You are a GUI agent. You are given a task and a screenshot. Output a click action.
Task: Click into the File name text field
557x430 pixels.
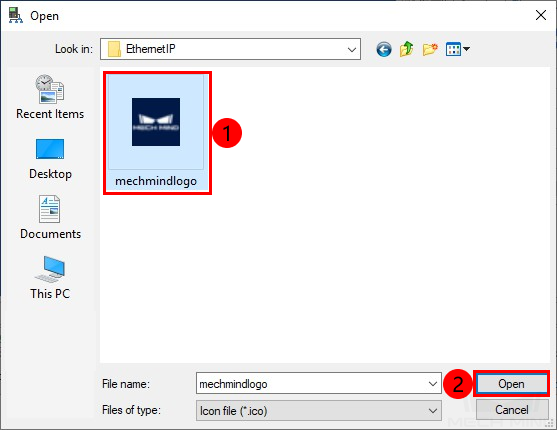tap(311, 384)
